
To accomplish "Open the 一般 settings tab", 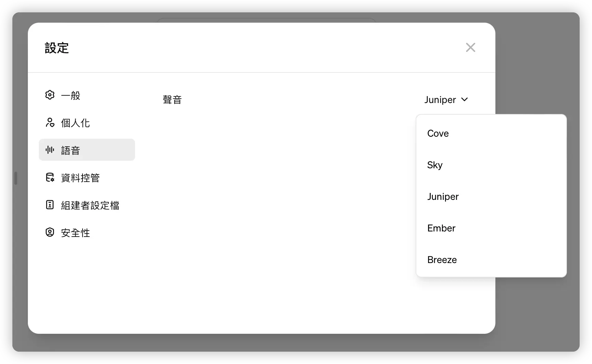I will point(87,95).
